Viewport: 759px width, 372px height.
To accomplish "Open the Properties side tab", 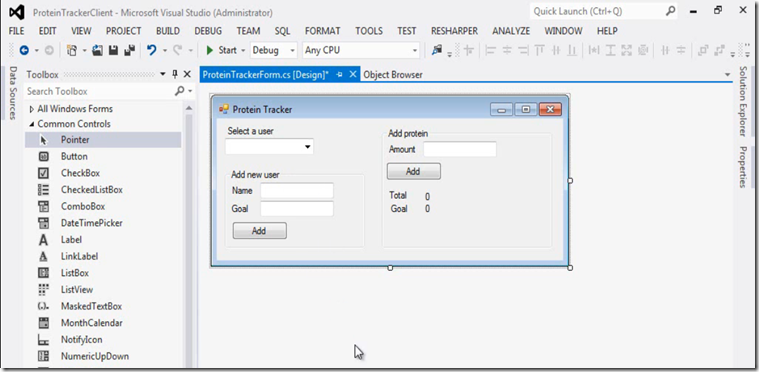I will 743,166.
